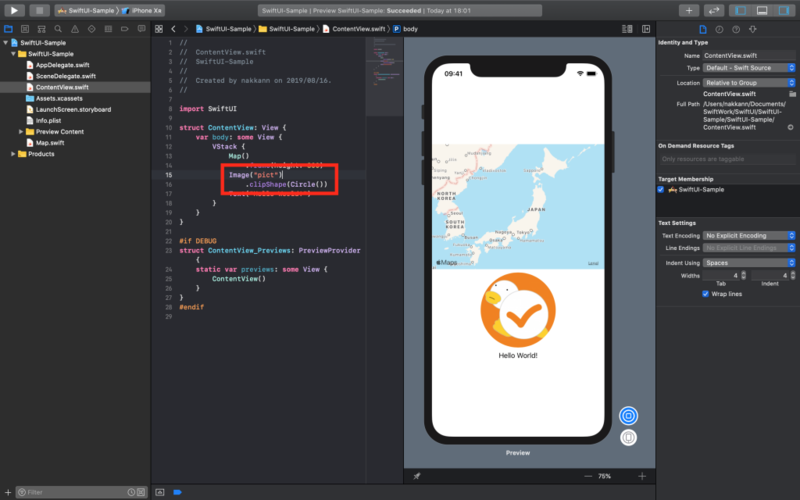Add an editor on the right
The height and width of the screenshot is (500, 800).
(x=646, y=29)
